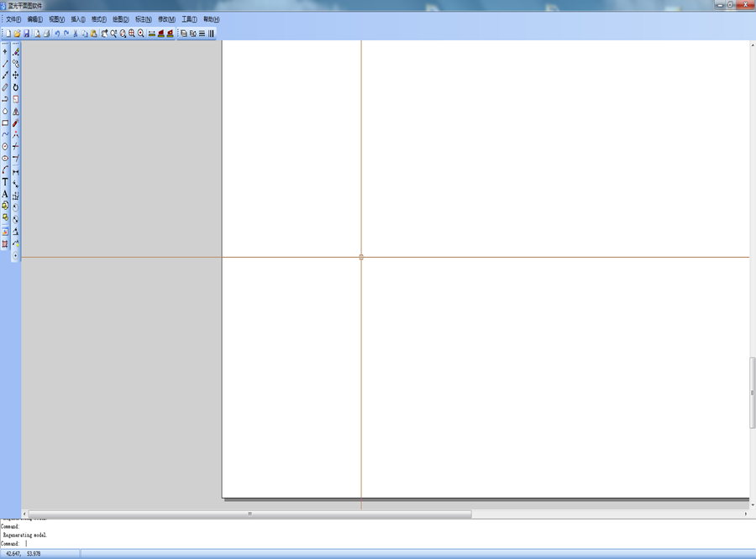This screenshot has width=756, height=559.
Task: Create a new blank drawing
Action: click(8, 34)
